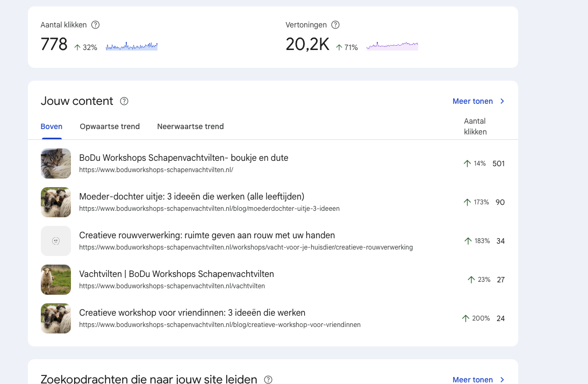The height and width of the screenshot is (384, 588).
Task: Click sheep thumbnail for Creatieve workshop voor vriendinnen
Action: click(x=56, y=318)
